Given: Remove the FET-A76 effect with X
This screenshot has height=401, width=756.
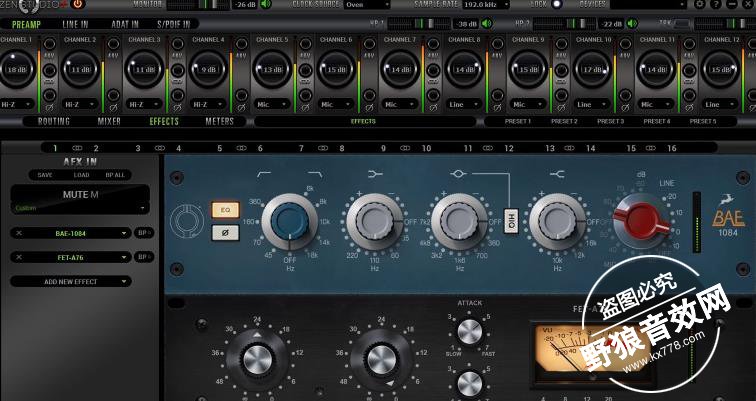Looking at the screenshot, I should tap(19, 257).
